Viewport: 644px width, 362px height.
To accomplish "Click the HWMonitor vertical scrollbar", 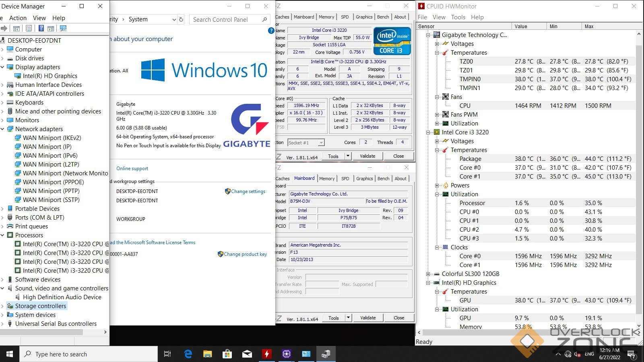I will (639, 180).
